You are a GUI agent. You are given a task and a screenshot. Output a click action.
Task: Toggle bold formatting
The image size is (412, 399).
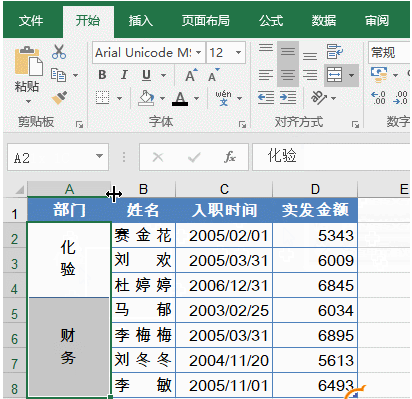coord(102,75)
